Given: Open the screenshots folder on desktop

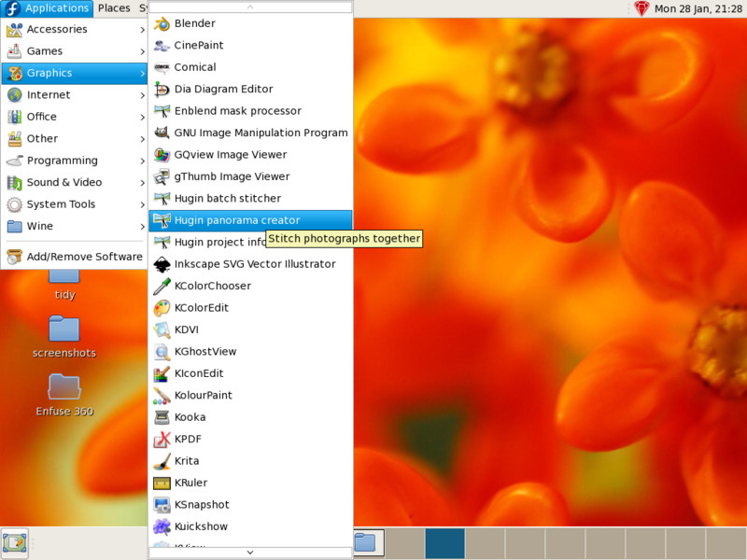Looking at the screenshot, I should tap(63, 329).
